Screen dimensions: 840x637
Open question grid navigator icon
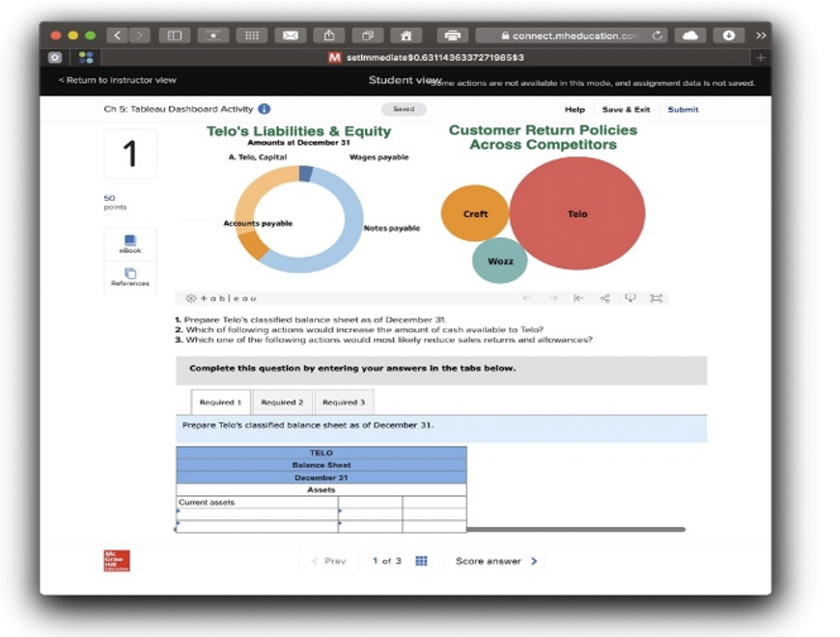pyautogui.click(x=422, y=561)
